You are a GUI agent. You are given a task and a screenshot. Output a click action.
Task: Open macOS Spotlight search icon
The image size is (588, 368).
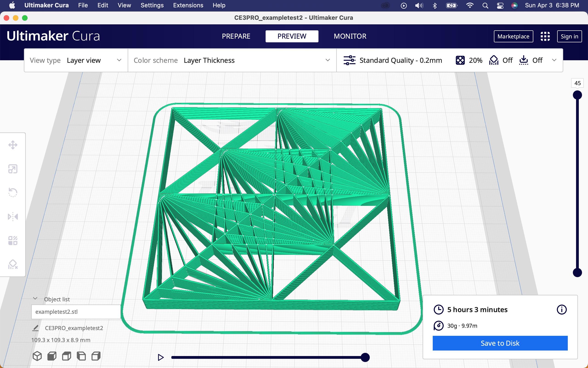485,5
